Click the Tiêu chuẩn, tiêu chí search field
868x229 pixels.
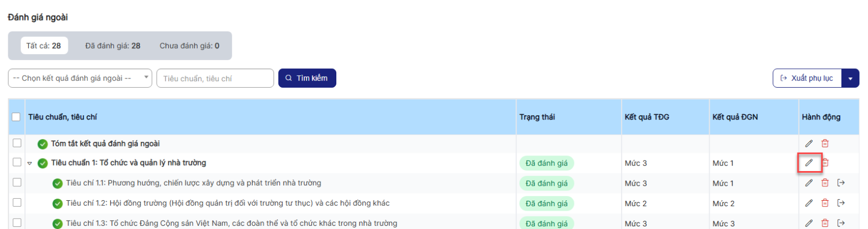pos(215,78)
